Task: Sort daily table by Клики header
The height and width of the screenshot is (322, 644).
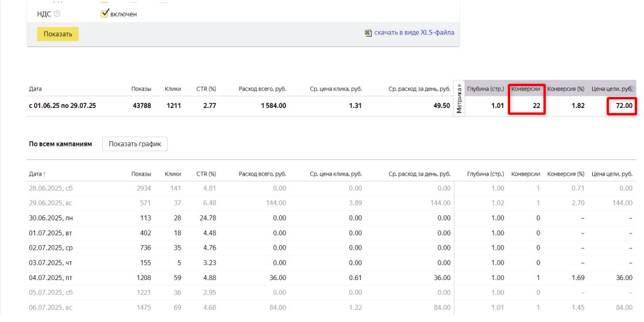Action: 172,174
